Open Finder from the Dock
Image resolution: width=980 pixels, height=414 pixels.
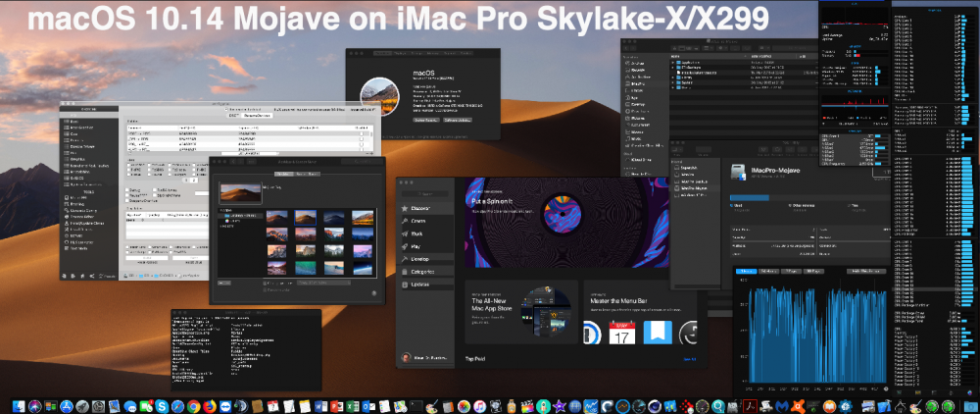[19, 406]
